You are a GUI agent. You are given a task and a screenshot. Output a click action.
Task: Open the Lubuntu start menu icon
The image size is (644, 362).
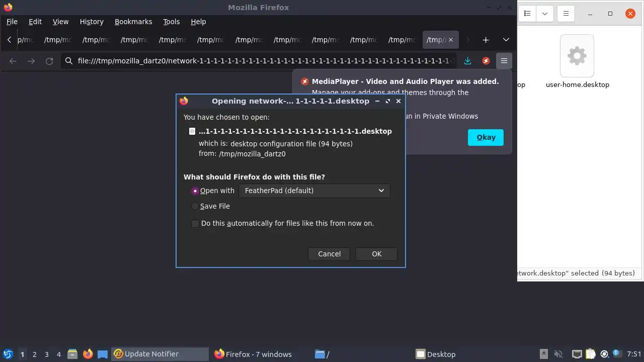click(x=8, y=354)
